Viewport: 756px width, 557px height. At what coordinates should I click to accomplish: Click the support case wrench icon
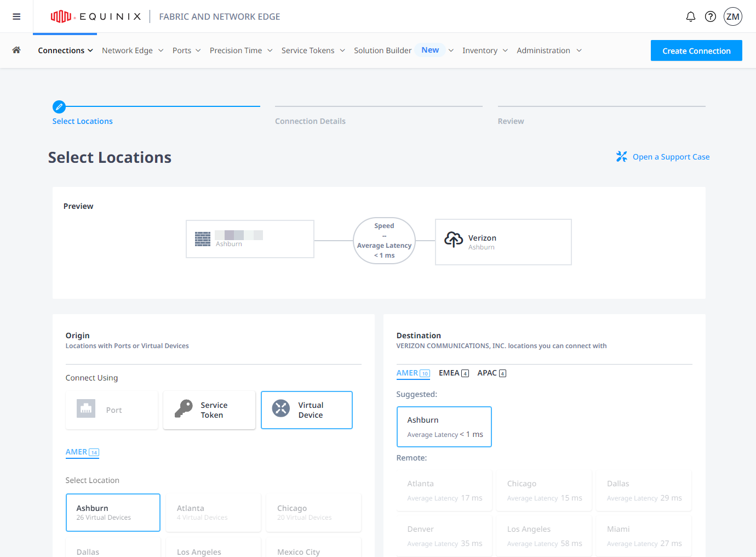tap(621, 157)
